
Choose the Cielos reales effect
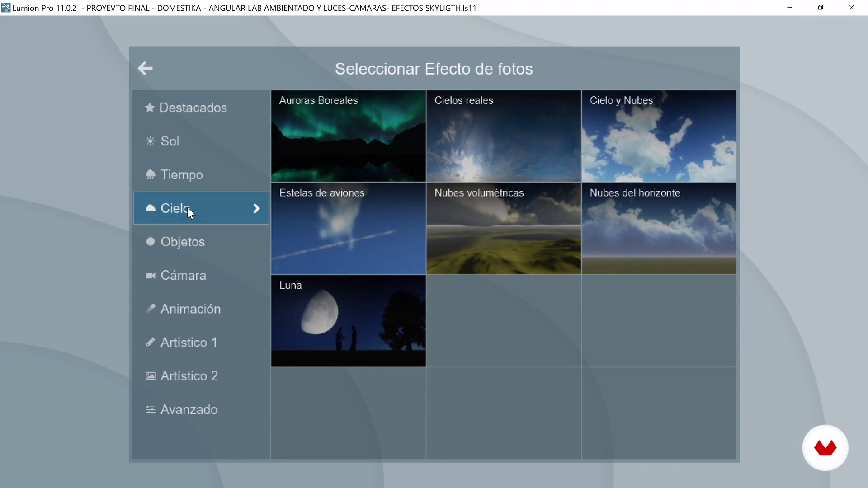504,136
